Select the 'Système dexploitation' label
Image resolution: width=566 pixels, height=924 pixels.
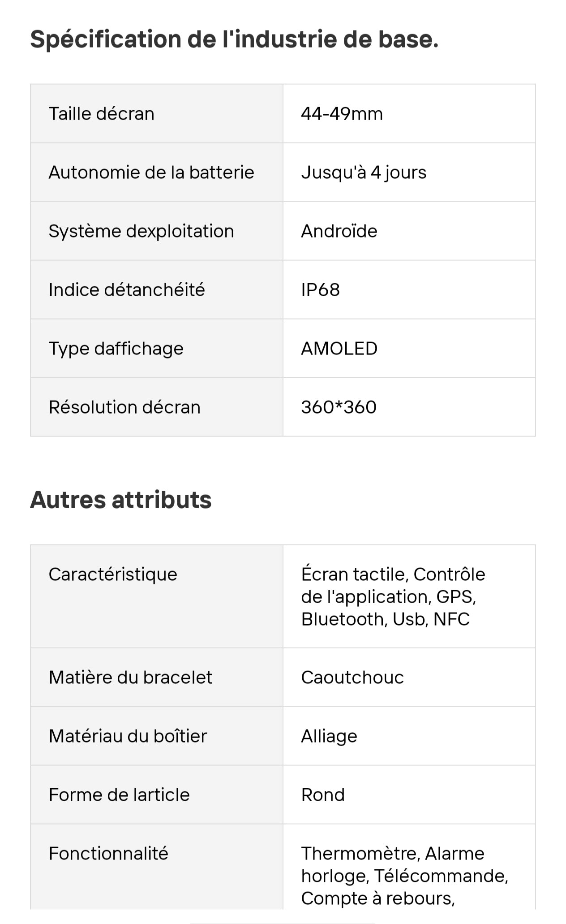click(141, 231)
